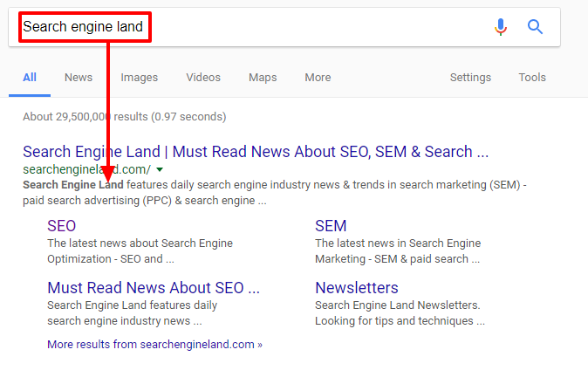Image resolution: width=588 pixels, height=384 pixels.
Task: Switch to the Maps tab
Action: (x=263, y=78)
